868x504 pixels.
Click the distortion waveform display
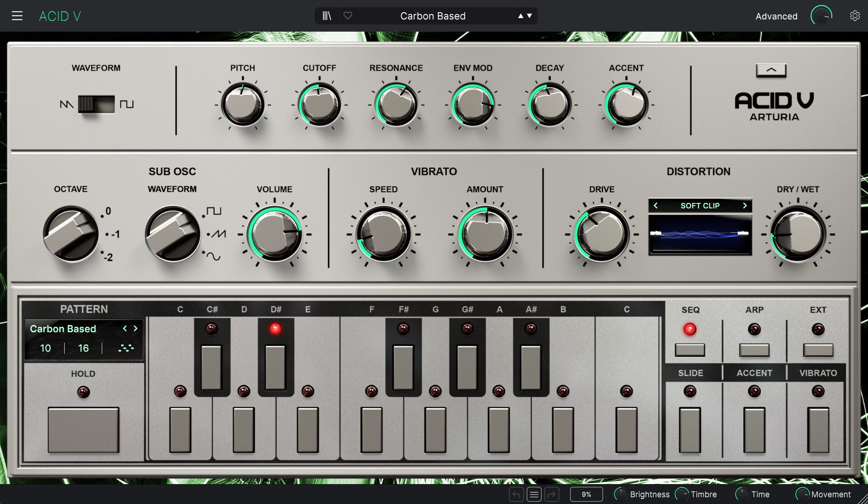[x=700, y=235]
